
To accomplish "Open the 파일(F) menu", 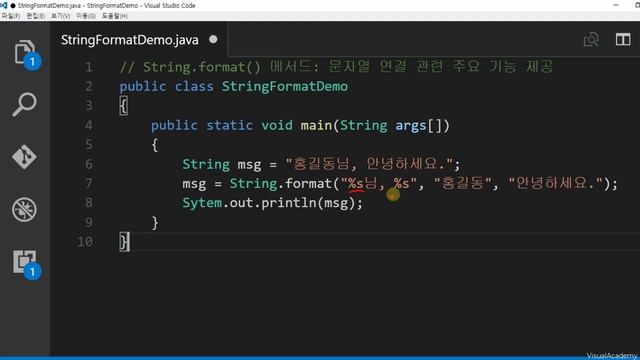I will coord(10,16).
